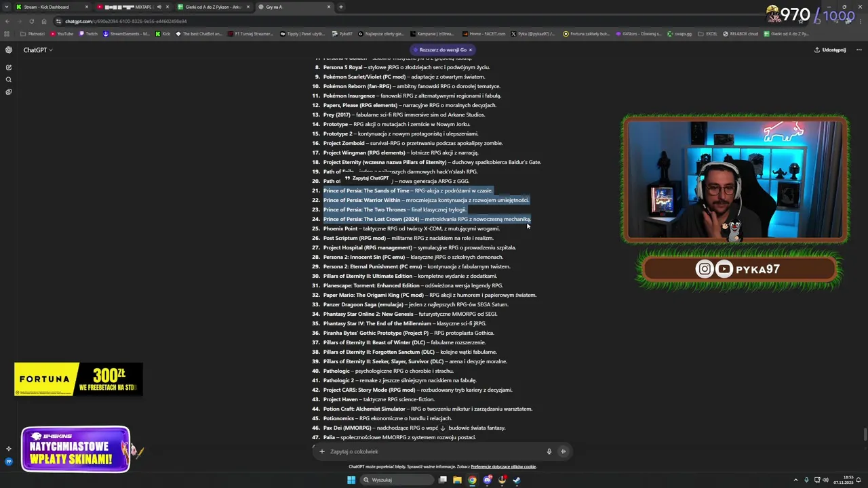Open Task View on the taskbar
The width and height of the screenshot is (868, 488).
[x=443, y=480]
